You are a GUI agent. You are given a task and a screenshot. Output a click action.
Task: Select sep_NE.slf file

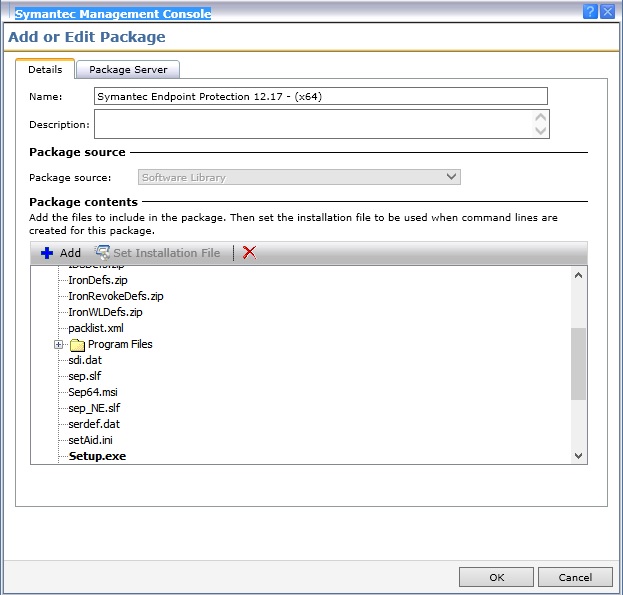click(x=94, y=408)
